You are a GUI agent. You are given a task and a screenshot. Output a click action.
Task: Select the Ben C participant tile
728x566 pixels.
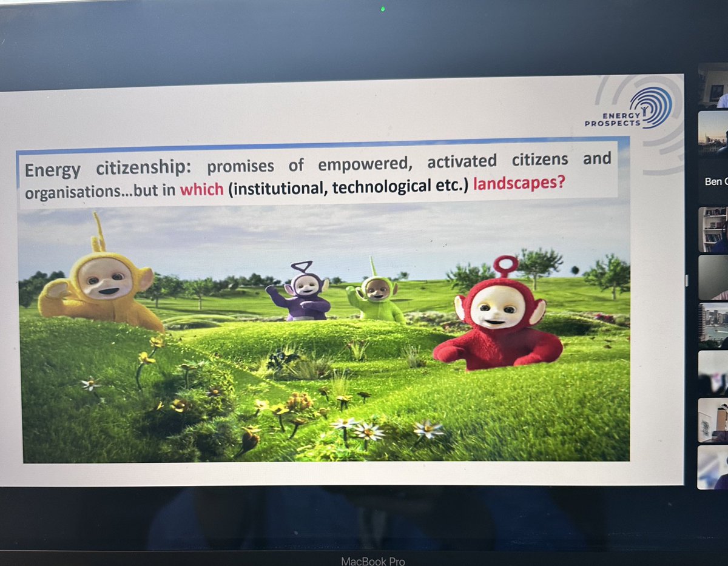pos(713,181)
